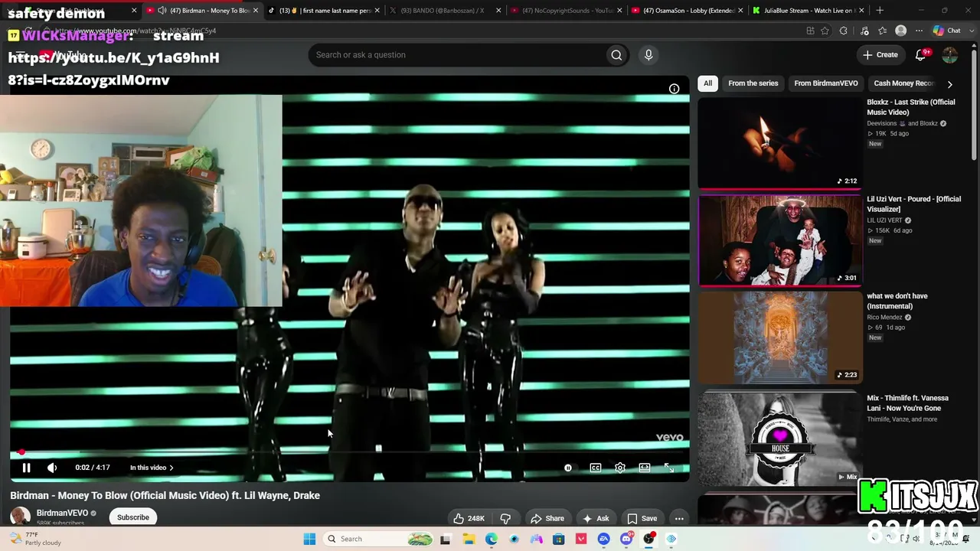Open the Create menu

[880, 55]
